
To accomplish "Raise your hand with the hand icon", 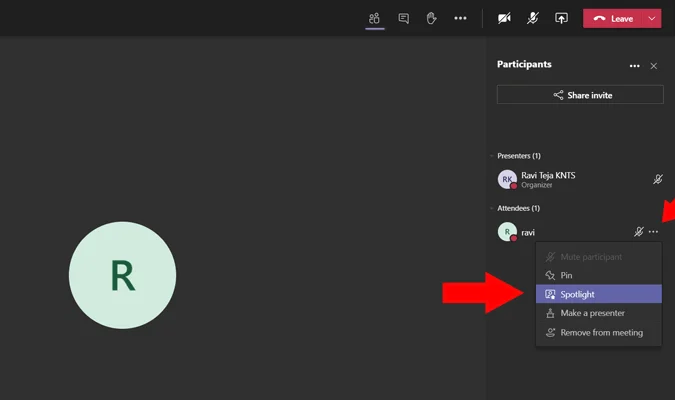I will pyautogui.click(x=431, y=19).
